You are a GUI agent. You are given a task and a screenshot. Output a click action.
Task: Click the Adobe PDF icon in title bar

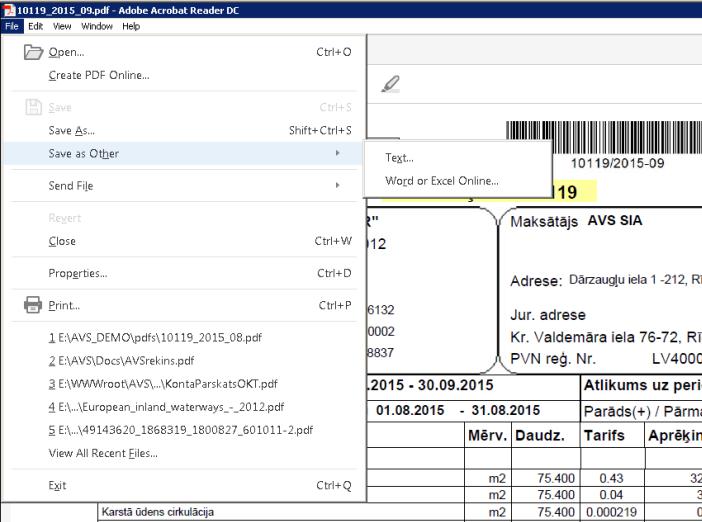(x=9, y=10)
